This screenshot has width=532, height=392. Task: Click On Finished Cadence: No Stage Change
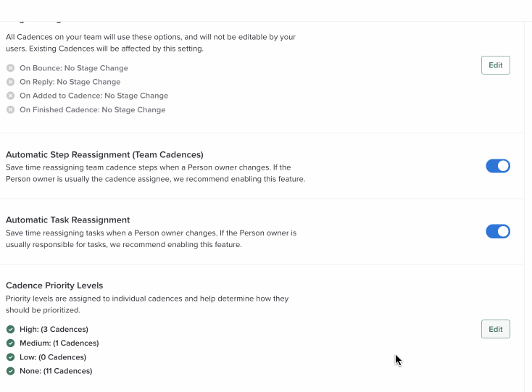point(93,110)
